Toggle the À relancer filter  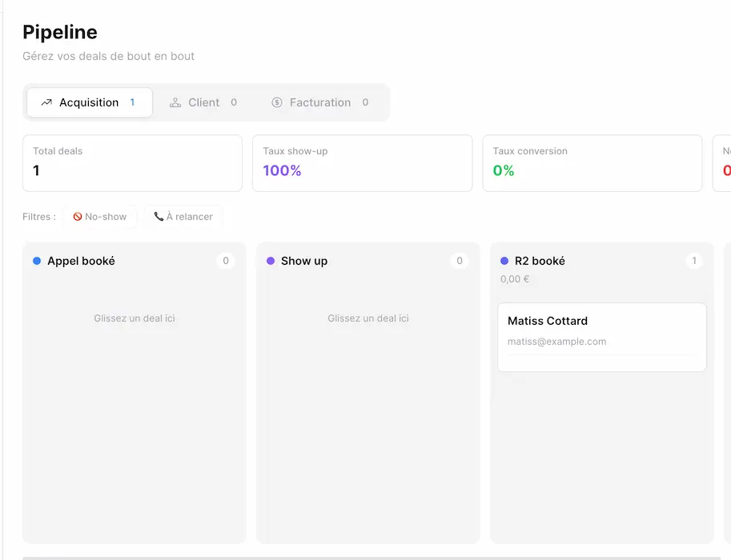pyautogui.click(x=183, y=217)
